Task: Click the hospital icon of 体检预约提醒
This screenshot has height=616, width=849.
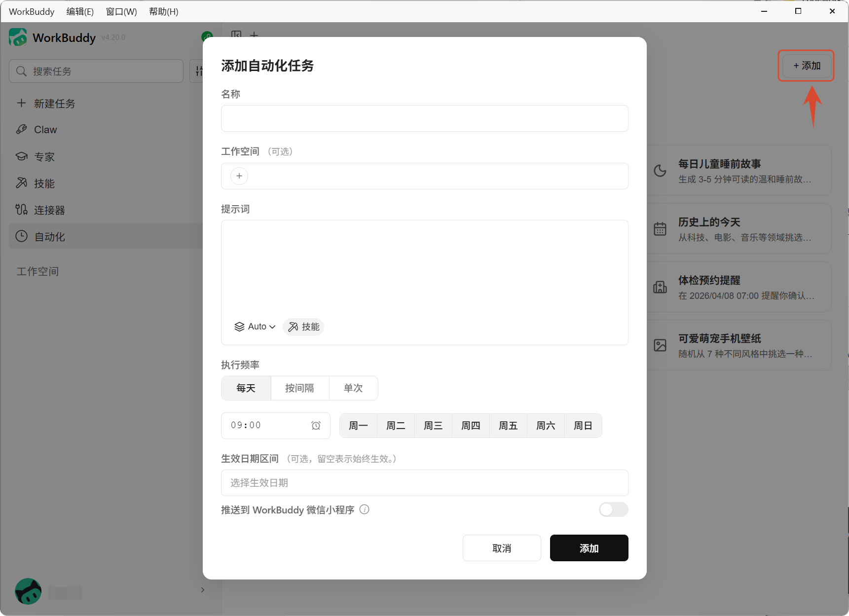Action: [660, 287]
